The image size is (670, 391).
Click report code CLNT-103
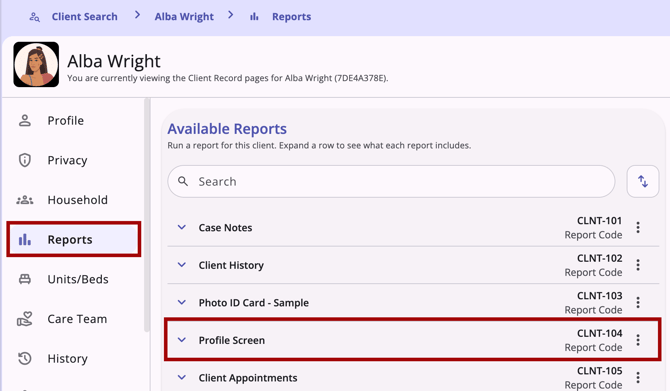599,296
